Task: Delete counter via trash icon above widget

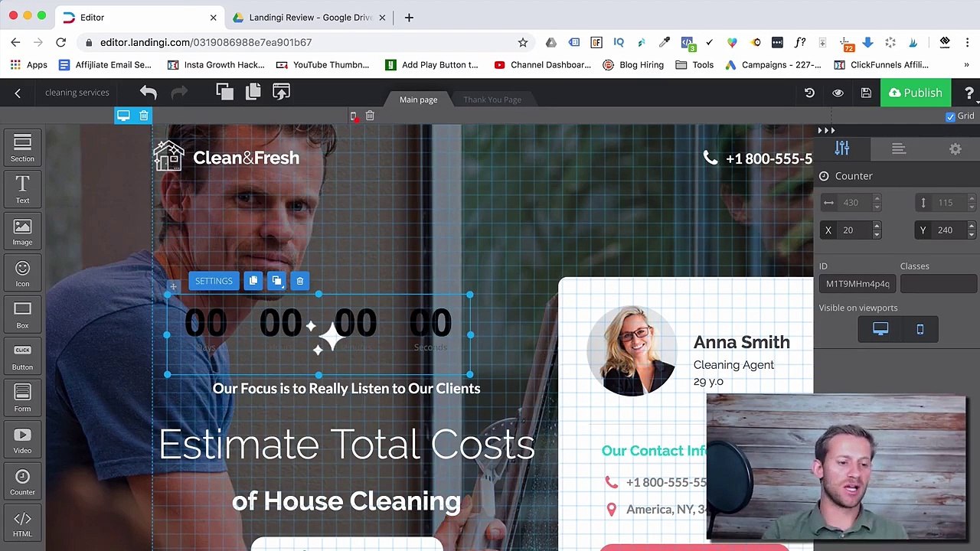Action: click(x=300, y=281)
